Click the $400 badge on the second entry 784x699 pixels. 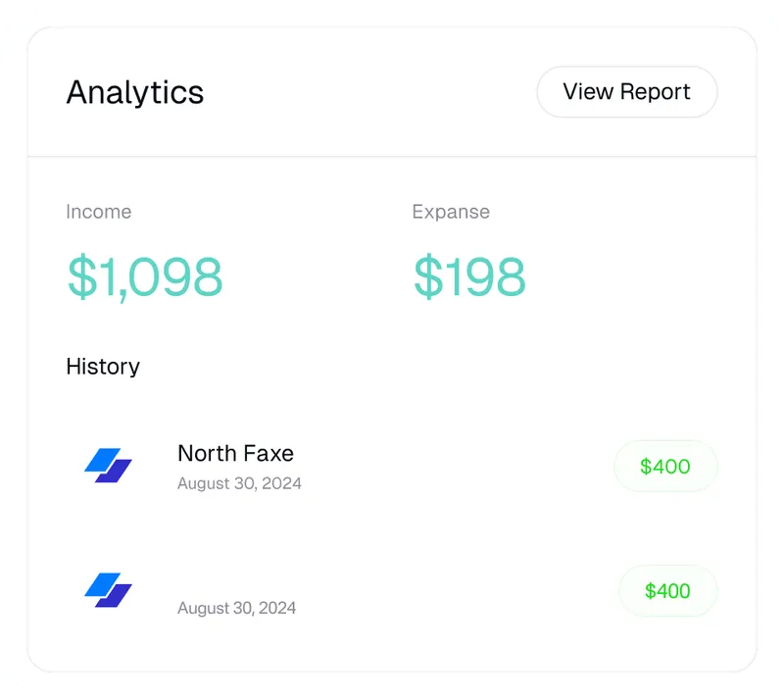tap(666, 591)
